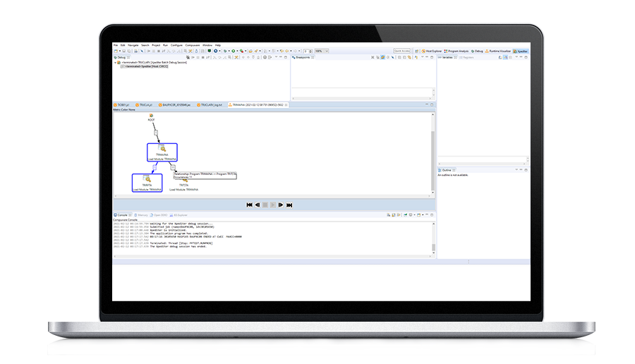This screenshot has height=364, width=635.
Task: Collapse the TRIJCLARV debug session tree
Action: pyautogui.click(x=116, y=62)
